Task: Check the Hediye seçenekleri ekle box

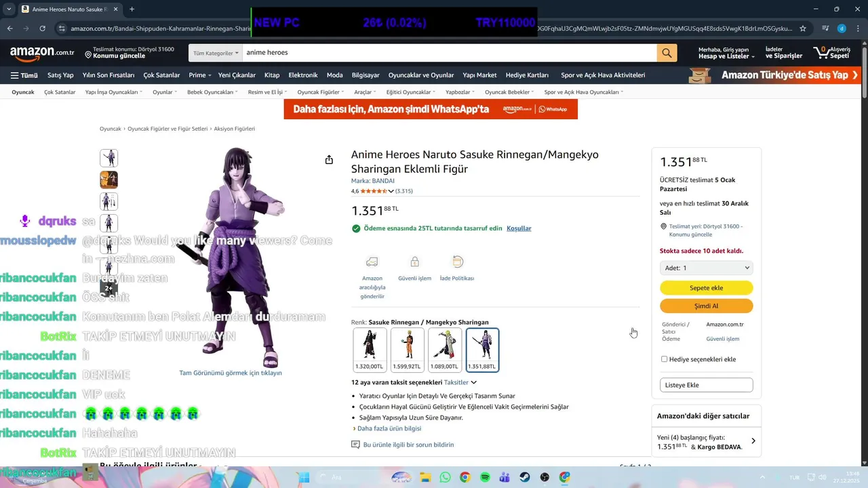Action: (664, 359)
